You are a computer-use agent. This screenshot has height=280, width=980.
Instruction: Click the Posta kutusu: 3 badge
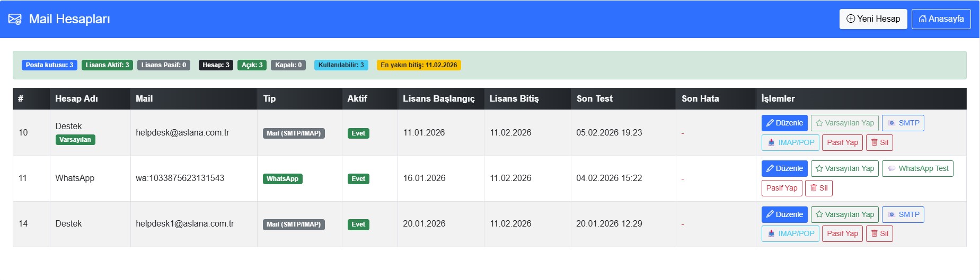tap(49, 65)
